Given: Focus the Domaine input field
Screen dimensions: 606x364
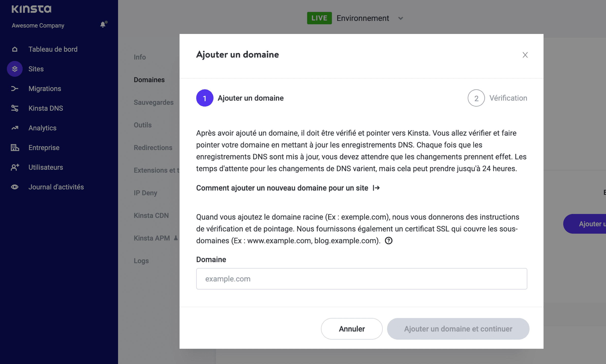Looking at the screenshot, I should pos(362,279).
